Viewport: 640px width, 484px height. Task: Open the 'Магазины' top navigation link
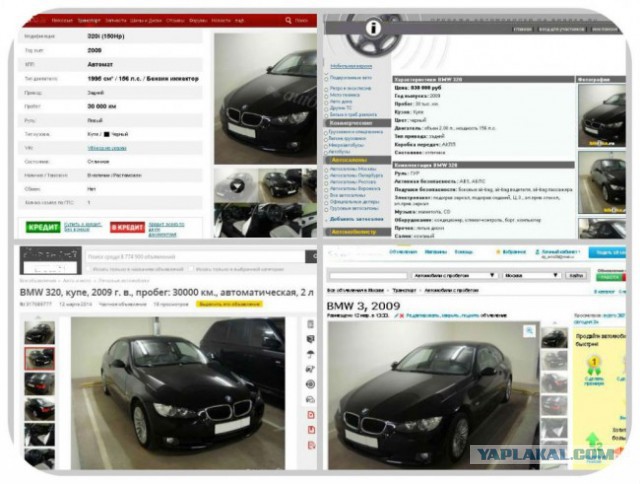[436, 252]
